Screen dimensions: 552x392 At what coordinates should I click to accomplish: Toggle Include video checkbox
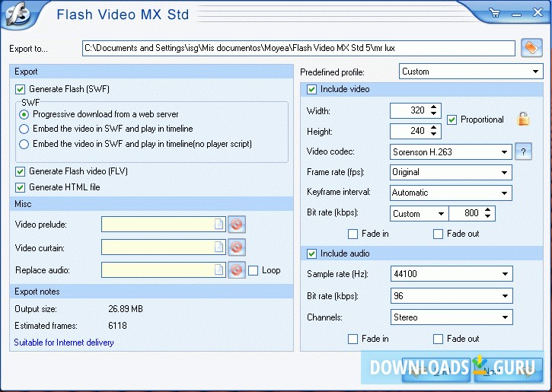311,89
